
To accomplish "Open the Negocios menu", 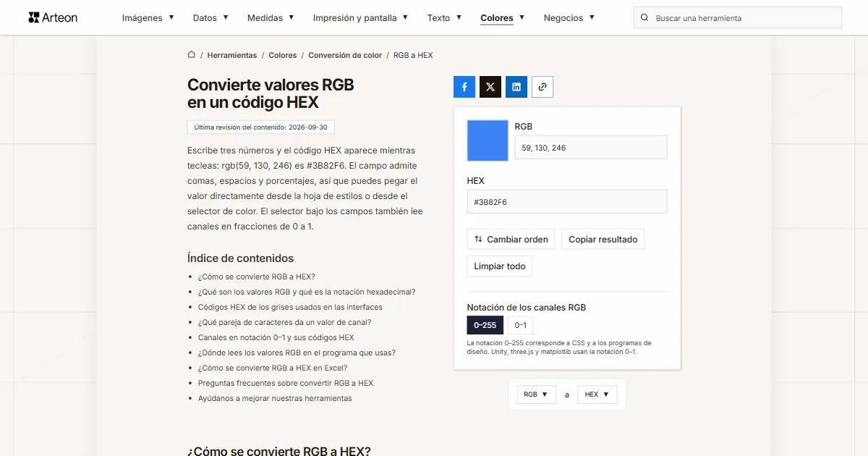I will [569, 18].
